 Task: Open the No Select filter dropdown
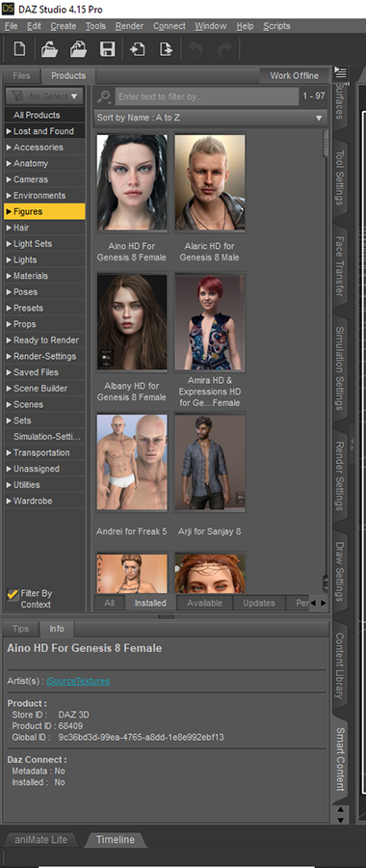pyautogui.click(x=44, y=96)
